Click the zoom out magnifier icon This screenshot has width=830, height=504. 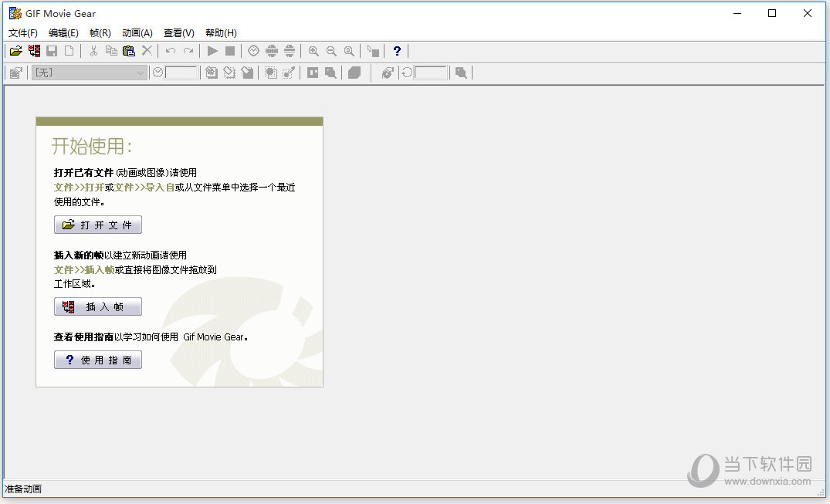[x=331, y=51]
